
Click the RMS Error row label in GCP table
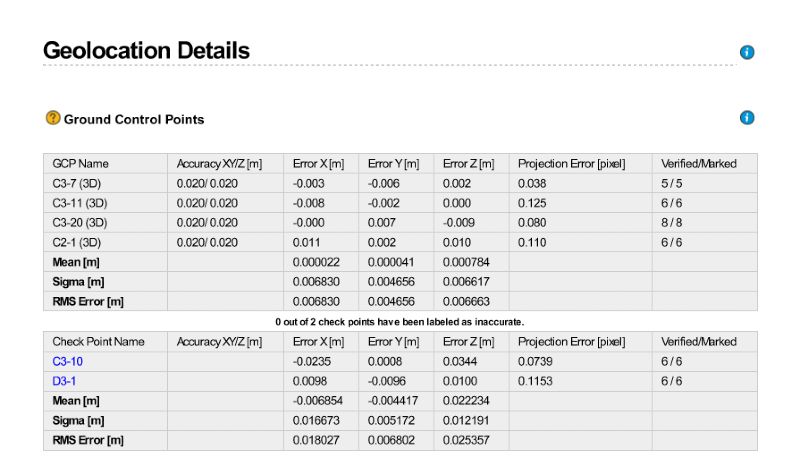pos(88,301)
